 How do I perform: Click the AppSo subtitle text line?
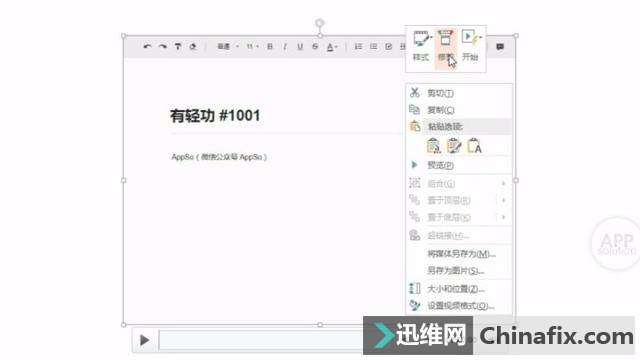pyautogui.click(x=219, y=157)
